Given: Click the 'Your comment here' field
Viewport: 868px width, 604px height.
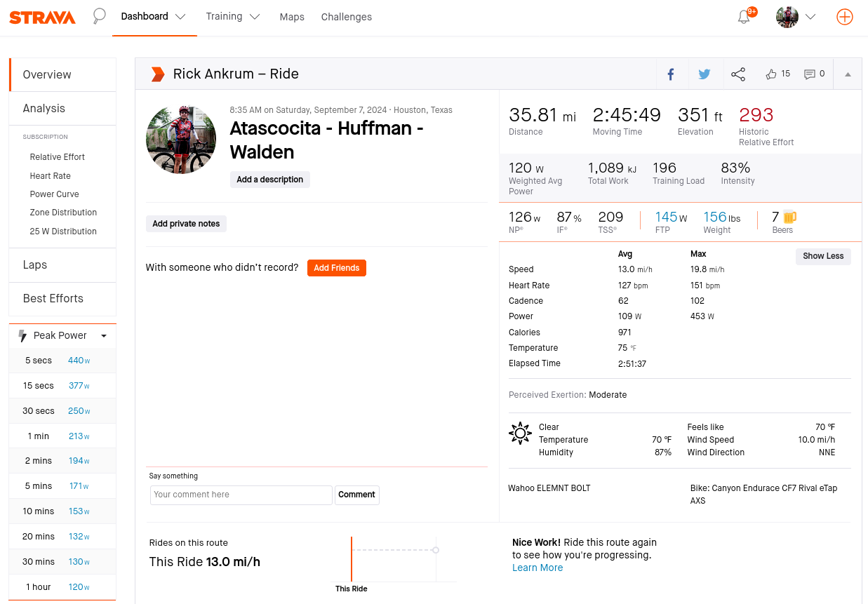Looking at the screenshot, I should [241, 495].
